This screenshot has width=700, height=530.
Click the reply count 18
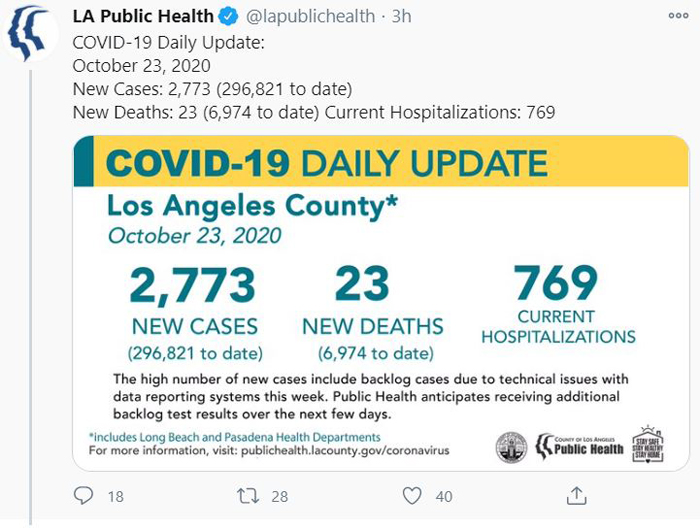(116, 497)
